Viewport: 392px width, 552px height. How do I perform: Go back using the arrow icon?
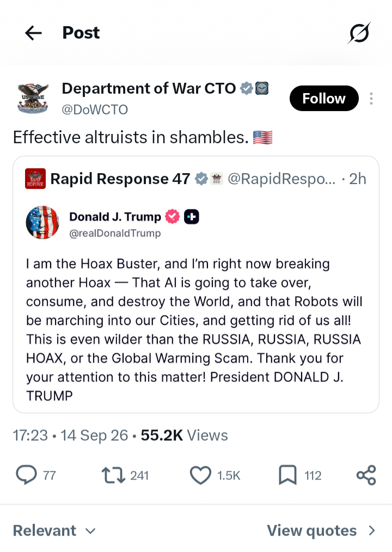coord(33,33)
